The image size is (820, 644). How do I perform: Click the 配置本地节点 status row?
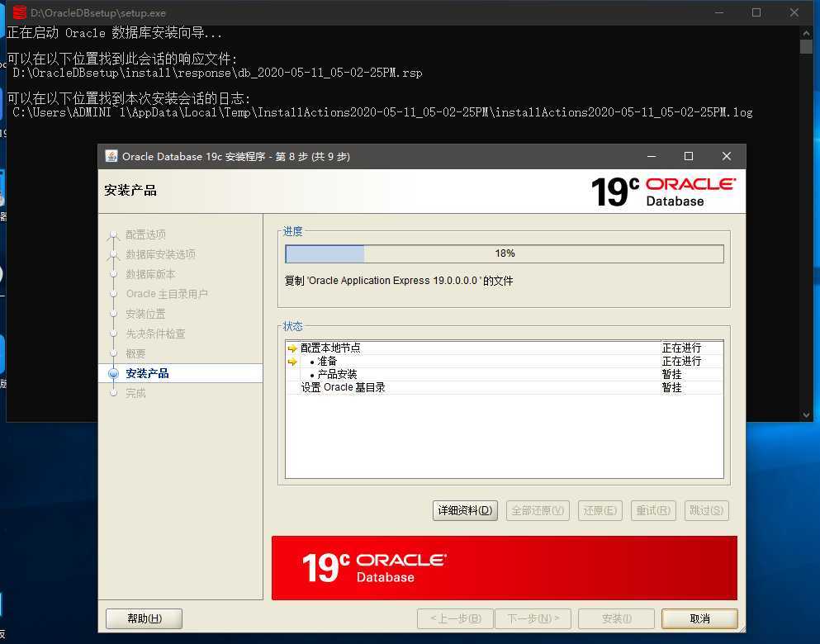click(505, 348)
